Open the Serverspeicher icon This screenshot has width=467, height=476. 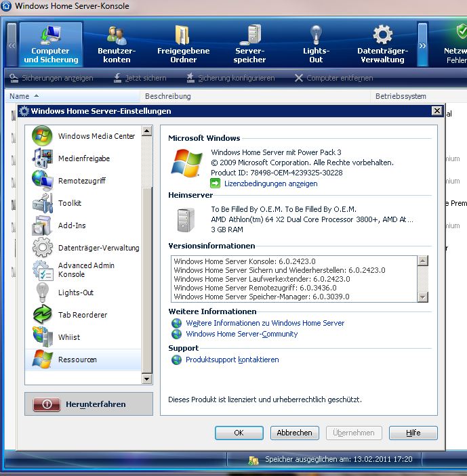(x=249, y=45)
